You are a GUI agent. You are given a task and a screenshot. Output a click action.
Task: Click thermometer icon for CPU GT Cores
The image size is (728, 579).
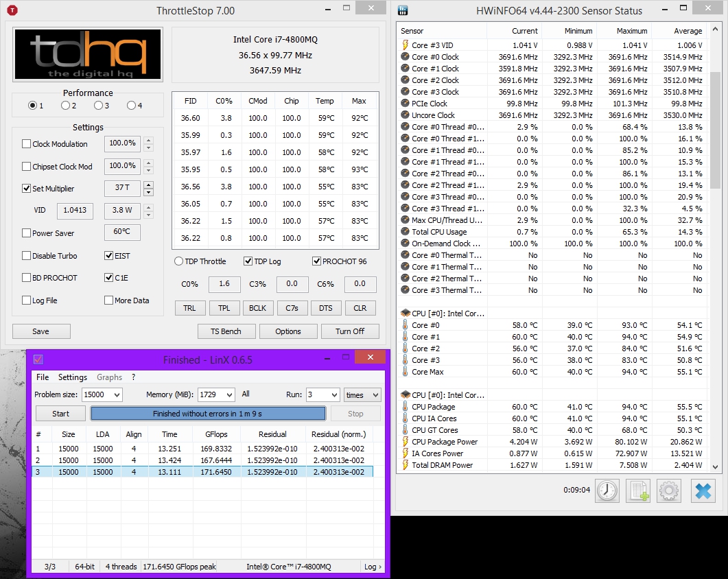click(x=405, y=430)
